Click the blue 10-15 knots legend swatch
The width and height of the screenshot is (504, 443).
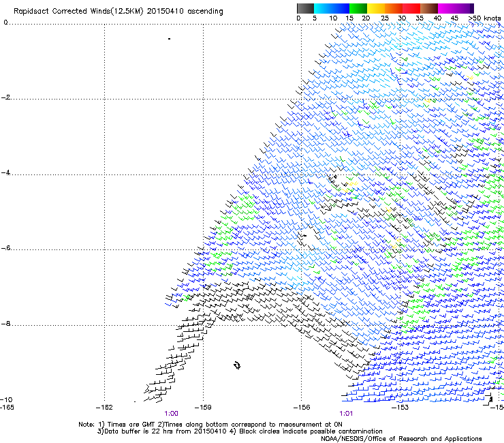[x=341, y=8]
